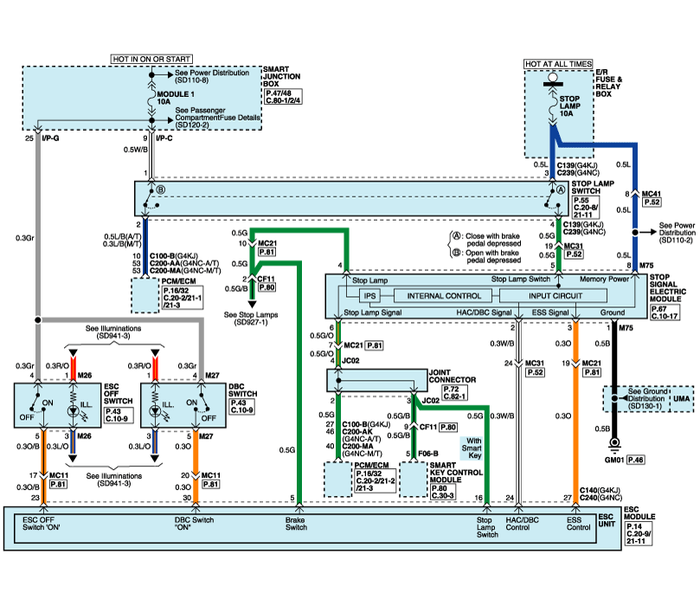The image size is (700, 605).
Task: Open the P.52 reference beside MC41 connector
Action: click(651, 201)
